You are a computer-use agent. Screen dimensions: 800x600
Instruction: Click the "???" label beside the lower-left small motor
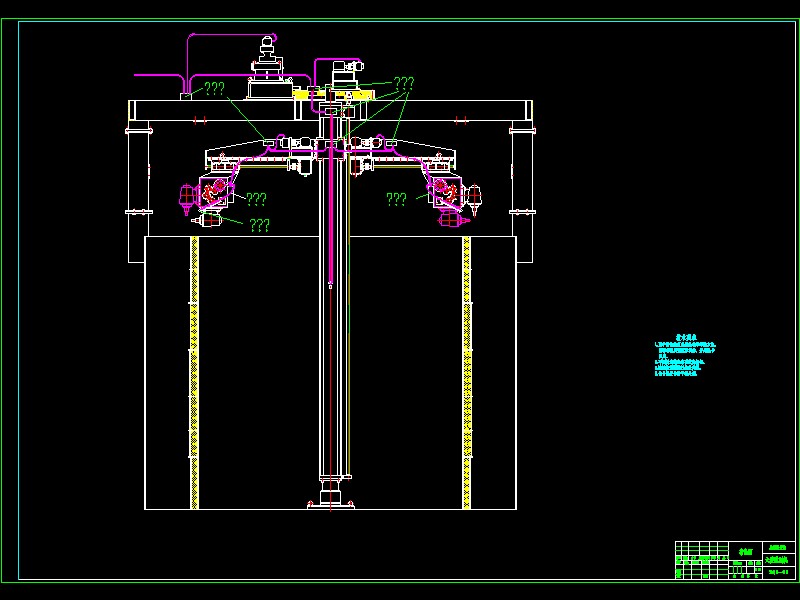259,225
